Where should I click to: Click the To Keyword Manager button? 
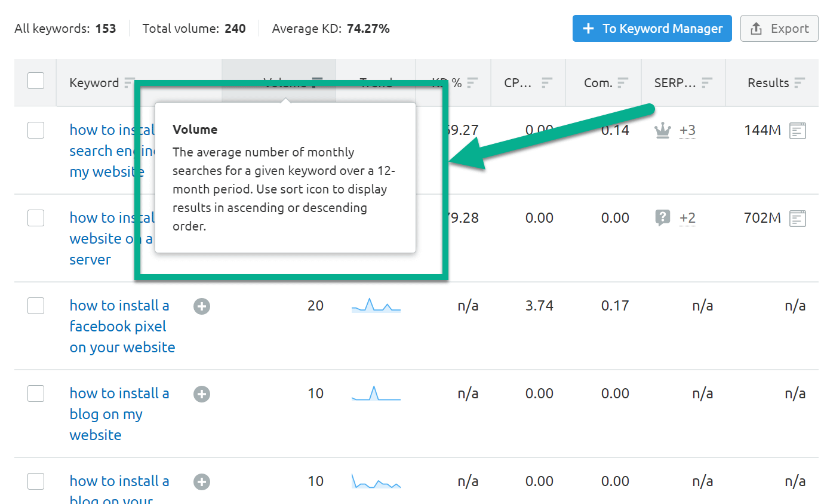(652, 29)
